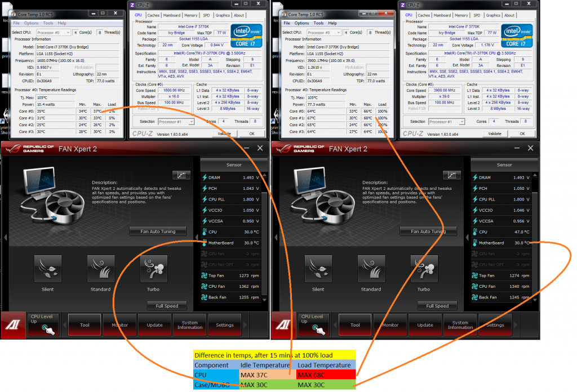
Task: Click DRAM voltage bolt icon in left sensor list
Action: pyautogui.click(x=205, y=177)
